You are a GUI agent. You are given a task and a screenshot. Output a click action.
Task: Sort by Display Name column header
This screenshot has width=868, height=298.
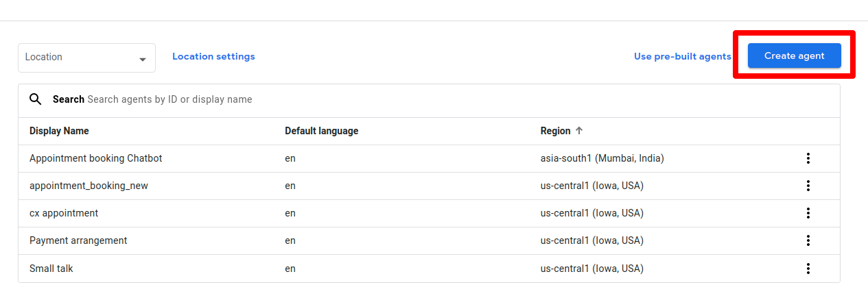[59, 131]
